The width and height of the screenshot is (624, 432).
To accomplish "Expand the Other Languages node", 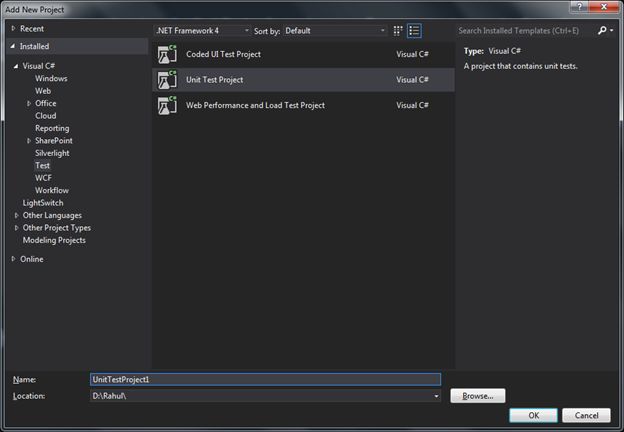I will pos(16,215).
